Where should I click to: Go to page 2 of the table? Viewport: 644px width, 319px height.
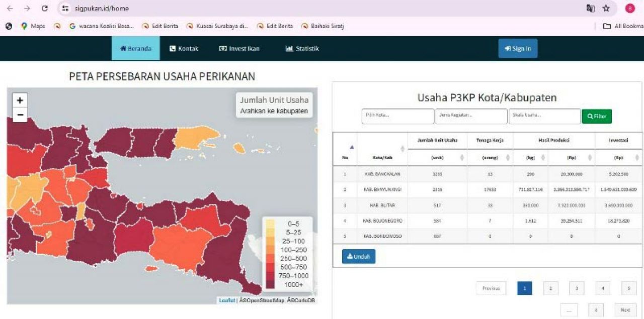click(x=550, y=288)
